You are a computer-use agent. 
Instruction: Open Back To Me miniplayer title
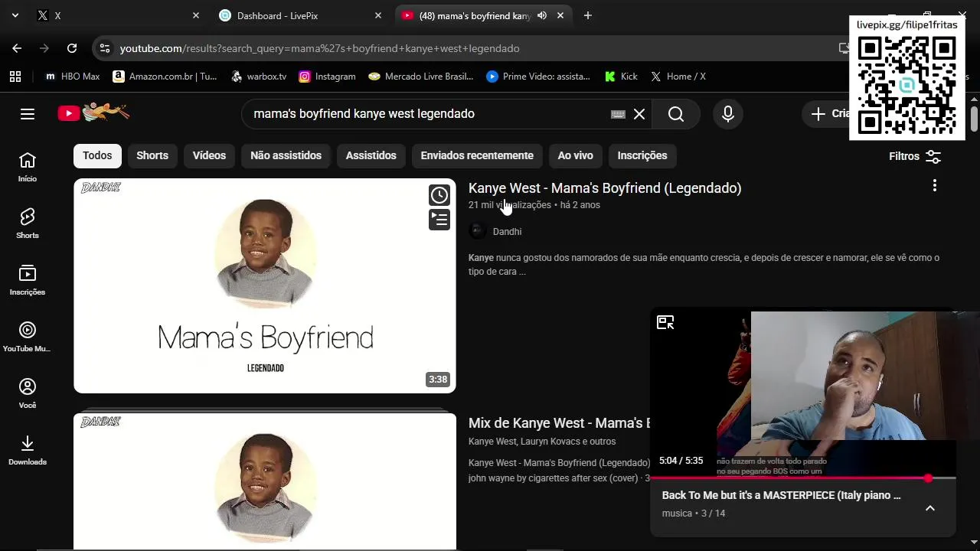[x=781, y=495]
